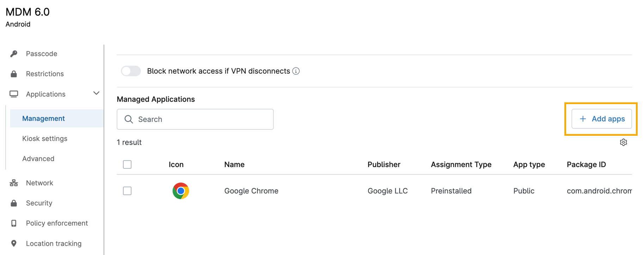Open table settings gear icon

click(623, 142)
